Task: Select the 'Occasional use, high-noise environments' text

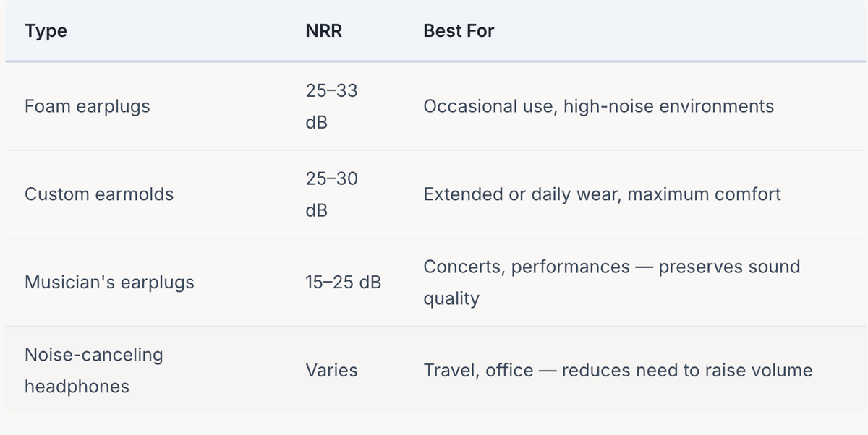Action: (x=598, y=106)
